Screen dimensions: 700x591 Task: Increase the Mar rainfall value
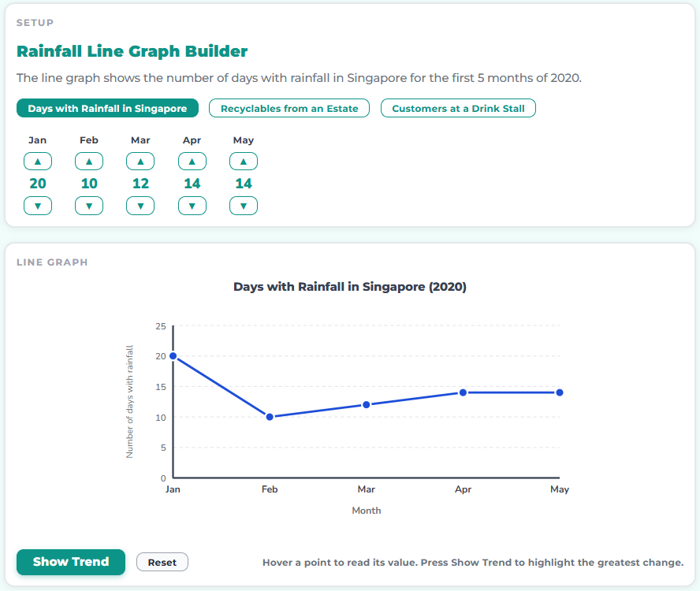[x=140, y=161]
